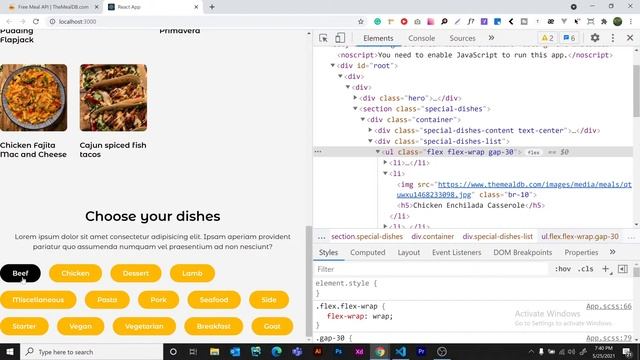This screenshot has width=640, height=360.
Task: Open the DOM Breakpoints tab
Action: click(x=522, y=252)
